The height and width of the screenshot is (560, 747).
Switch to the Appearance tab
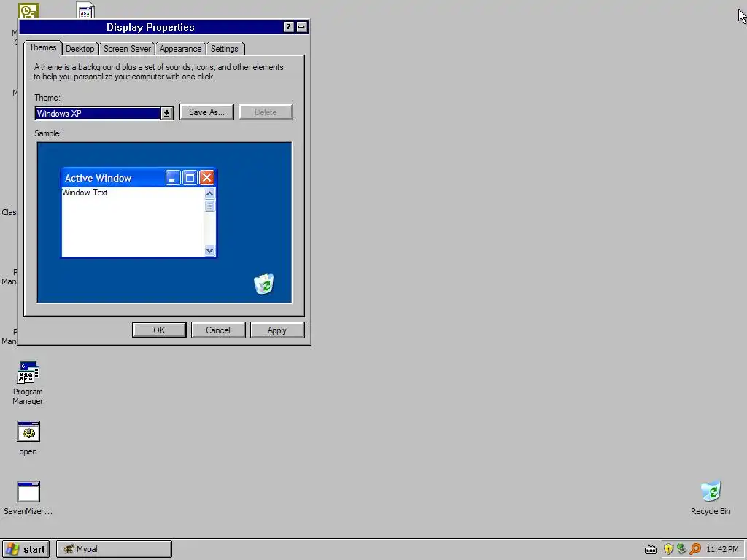tap(181, 49)
